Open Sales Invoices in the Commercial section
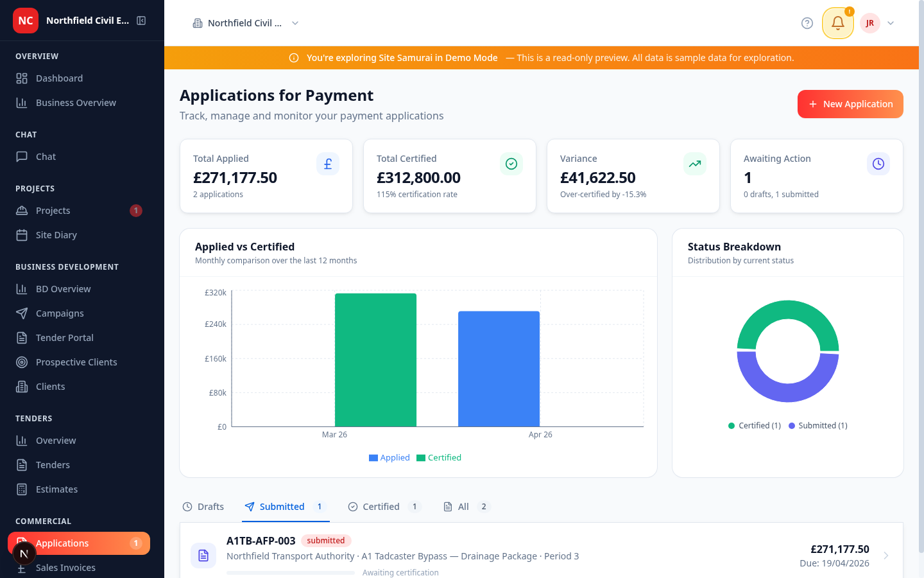924x578 pixels. tap(66, 567)
